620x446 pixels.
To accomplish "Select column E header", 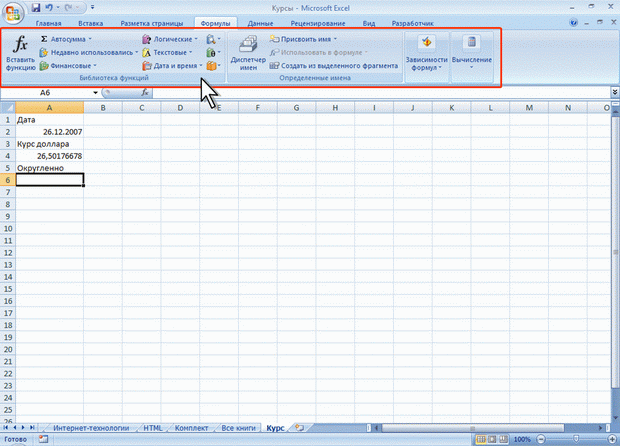I will click(x=219, y=108).
